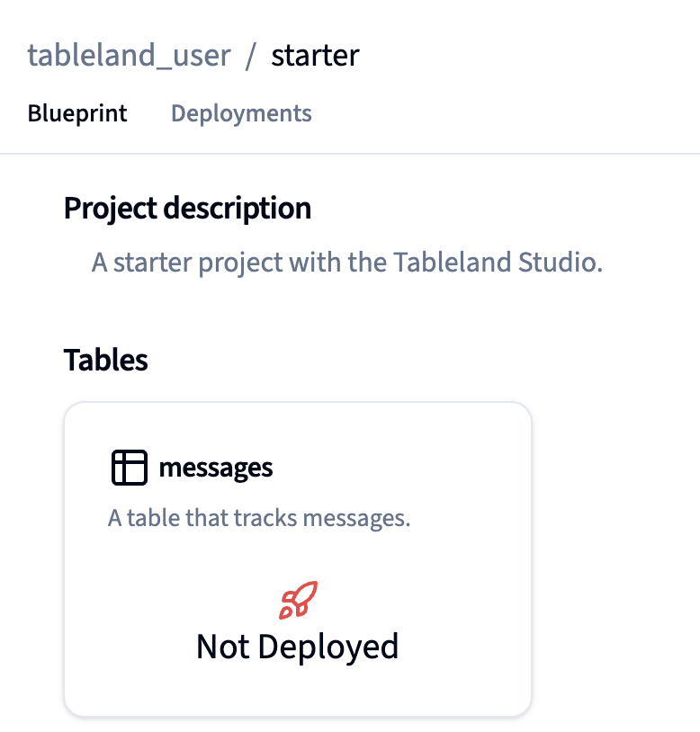Click the "Not Deployed" status label
Screen dimensions: 700x732
pos(297,647)
